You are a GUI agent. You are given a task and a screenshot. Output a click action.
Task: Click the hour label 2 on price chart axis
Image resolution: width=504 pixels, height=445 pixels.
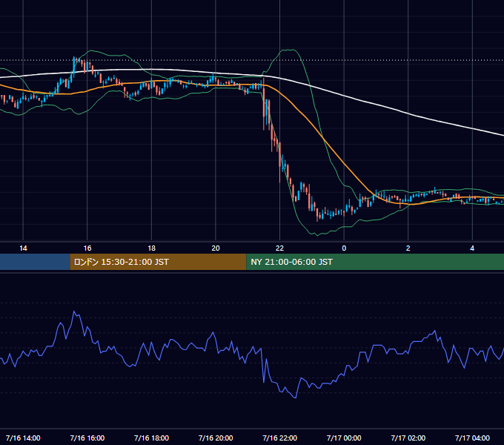pyautogui.click(x=408, y=248)
